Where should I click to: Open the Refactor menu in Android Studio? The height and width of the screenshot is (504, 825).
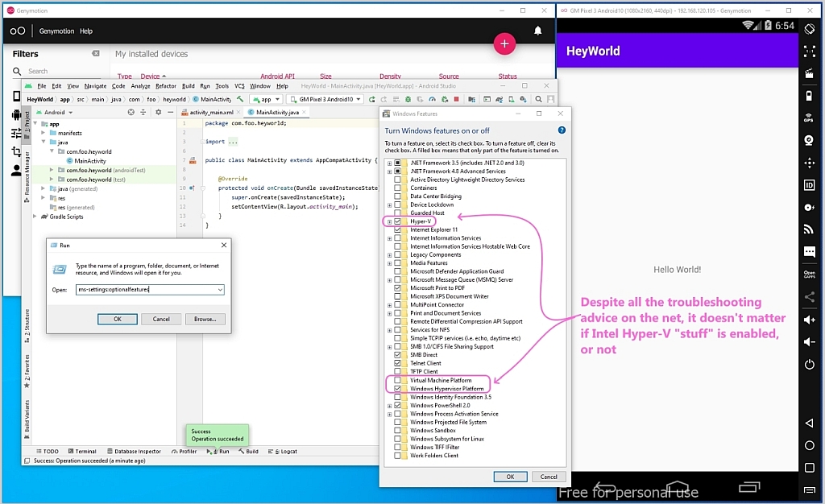(x=166, y=85)
